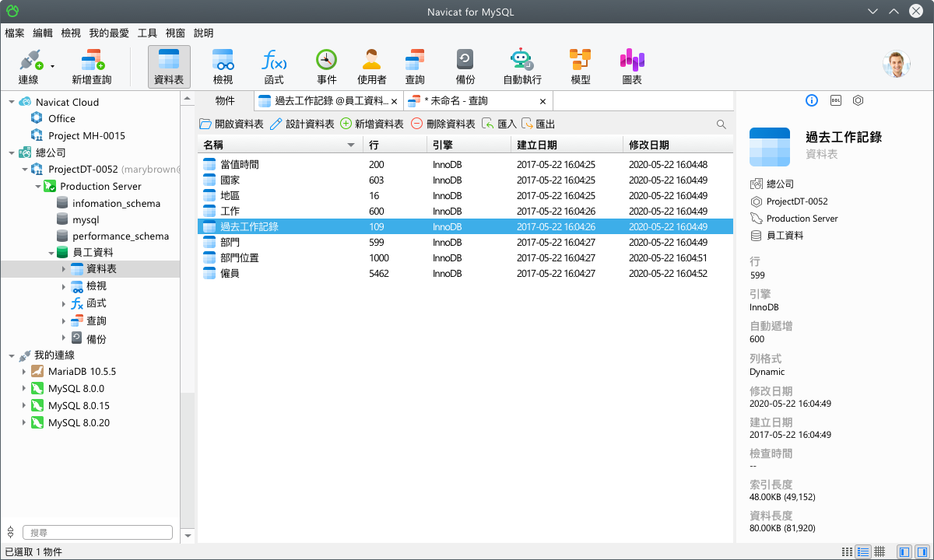Sort by the 修改日期 column header

[x=677, y=145]
